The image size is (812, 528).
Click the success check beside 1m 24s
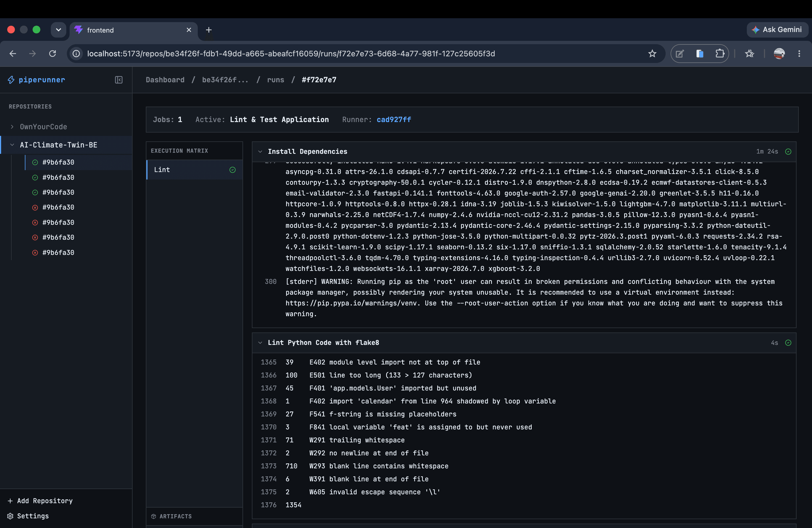(x=788, y=151)
